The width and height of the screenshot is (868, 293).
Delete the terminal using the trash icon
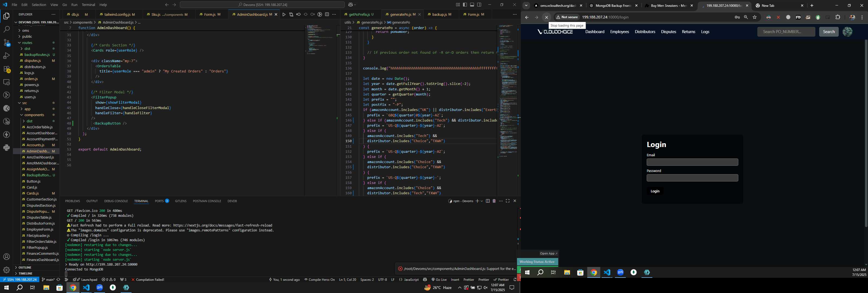tap(494, 201)
